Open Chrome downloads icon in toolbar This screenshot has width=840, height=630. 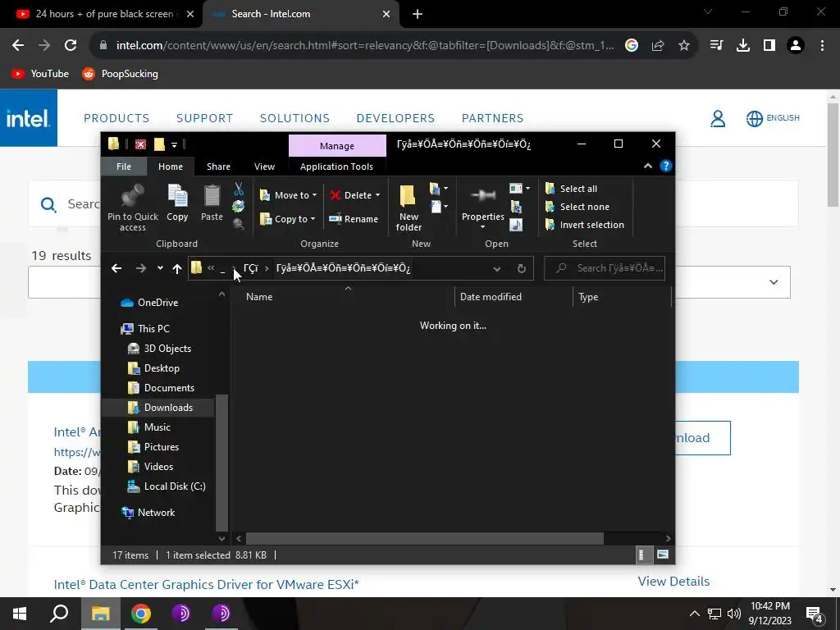coord(742,46)
